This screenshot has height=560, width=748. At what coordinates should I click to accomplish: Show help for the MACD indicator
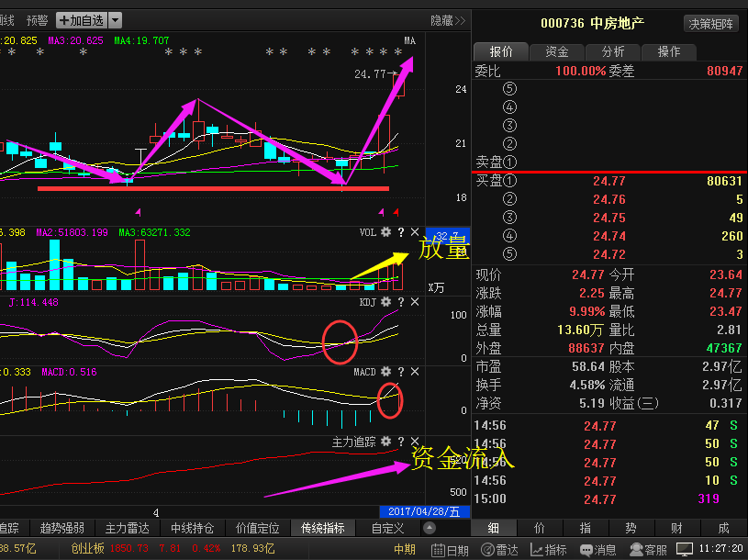[x=401, y=372]
